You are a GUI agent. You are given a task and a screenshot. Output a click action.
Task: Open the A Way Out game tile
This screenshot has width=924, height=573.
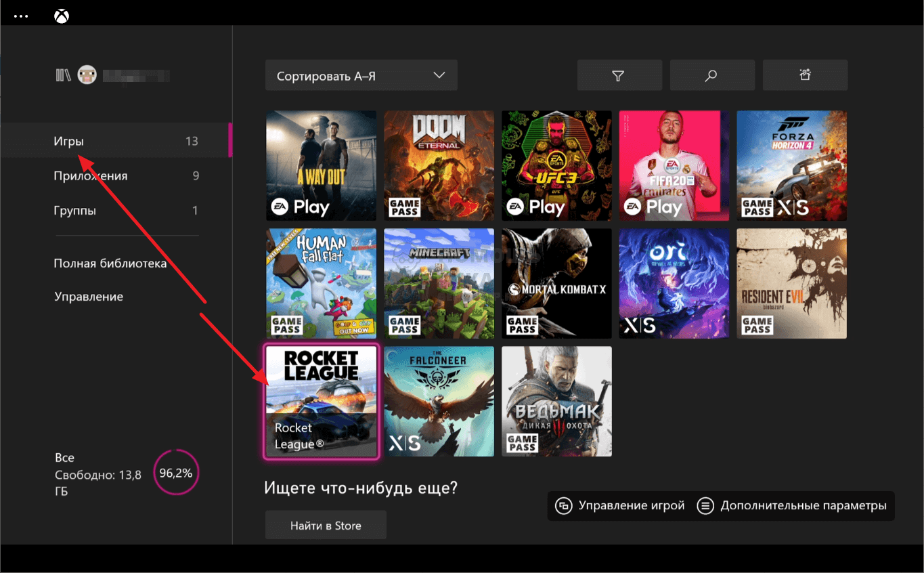321,166
